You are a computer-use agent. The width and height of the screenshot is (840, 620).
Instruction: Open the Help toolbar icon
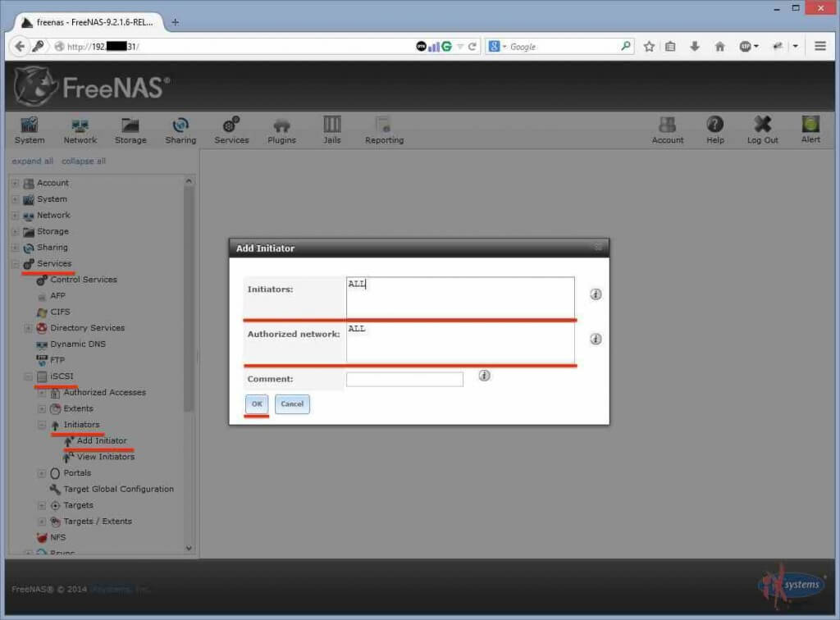pos(714,130)
